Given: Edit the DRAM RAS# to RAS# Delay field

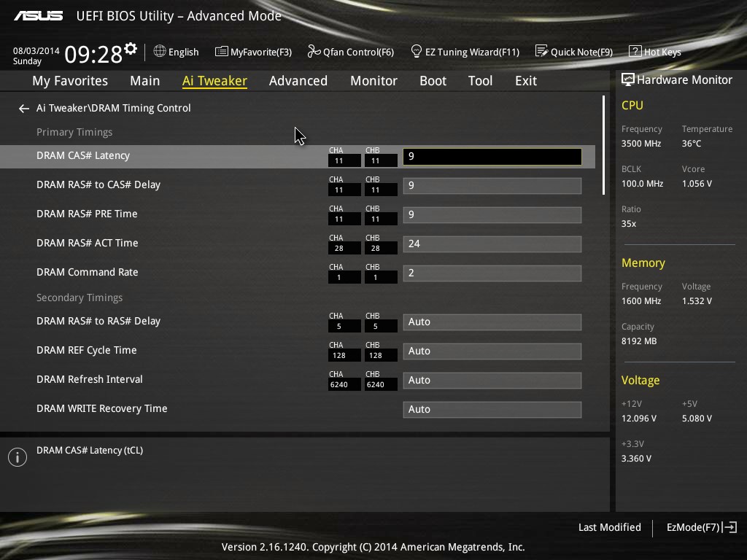Looking at the screenshot, I should 492,322.
